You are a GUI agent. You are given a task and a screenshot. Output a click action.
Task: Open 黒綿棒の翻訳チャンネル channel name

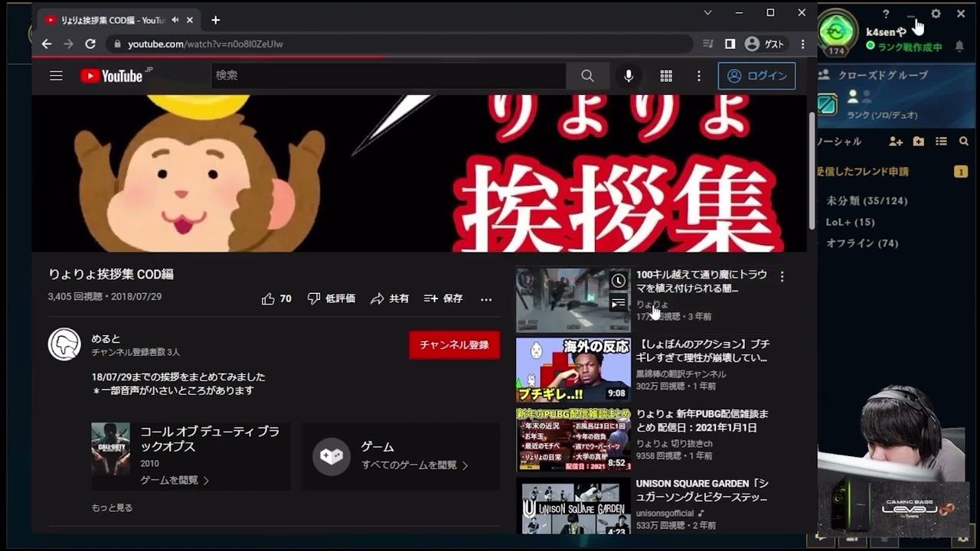(681, 374)
